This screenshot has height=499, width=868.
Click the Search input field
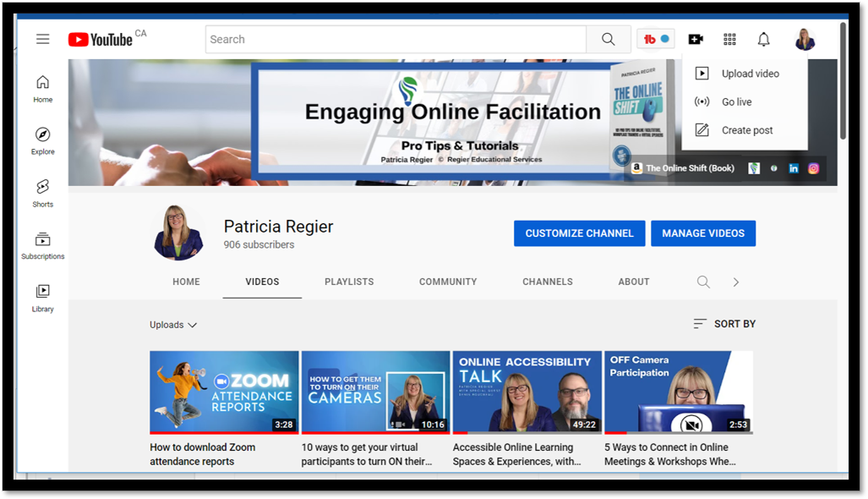click(396, 39)
